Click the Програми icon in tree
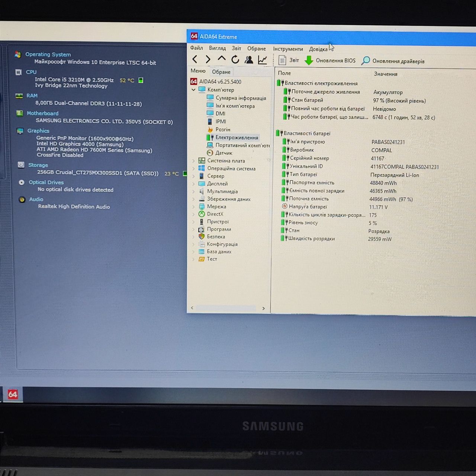The image size is (476, 476). point(201,229)
